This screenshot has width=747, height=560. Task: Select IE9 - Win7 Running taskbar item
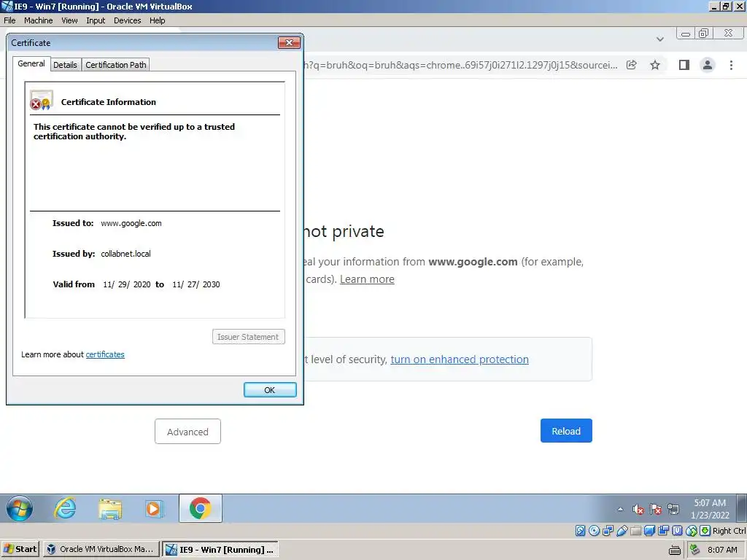click(220, 549)
